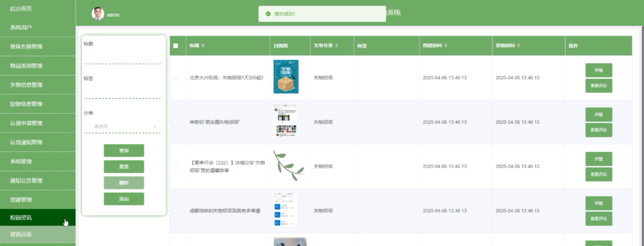Click the 添加 add button
The height and width of the screenshot is (246, 644).
(124, 199)
